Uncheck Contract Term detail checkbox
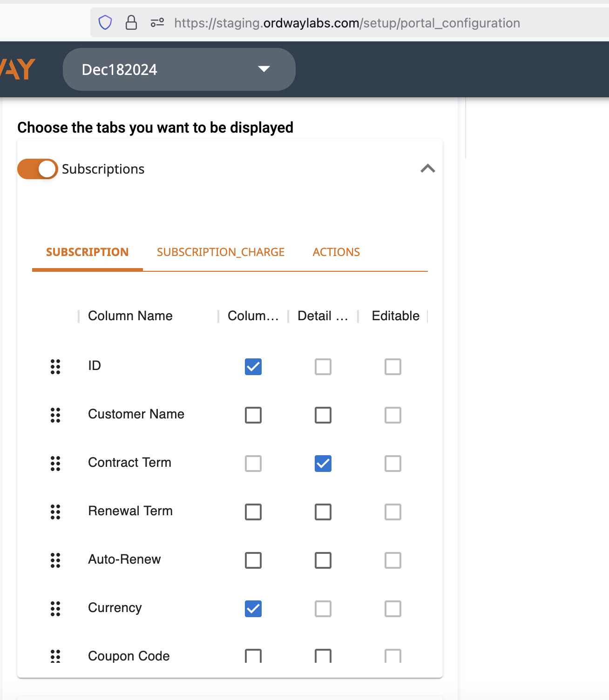Image resolution: width=609 pixels, height=700 pixels. tap(323, 464)
